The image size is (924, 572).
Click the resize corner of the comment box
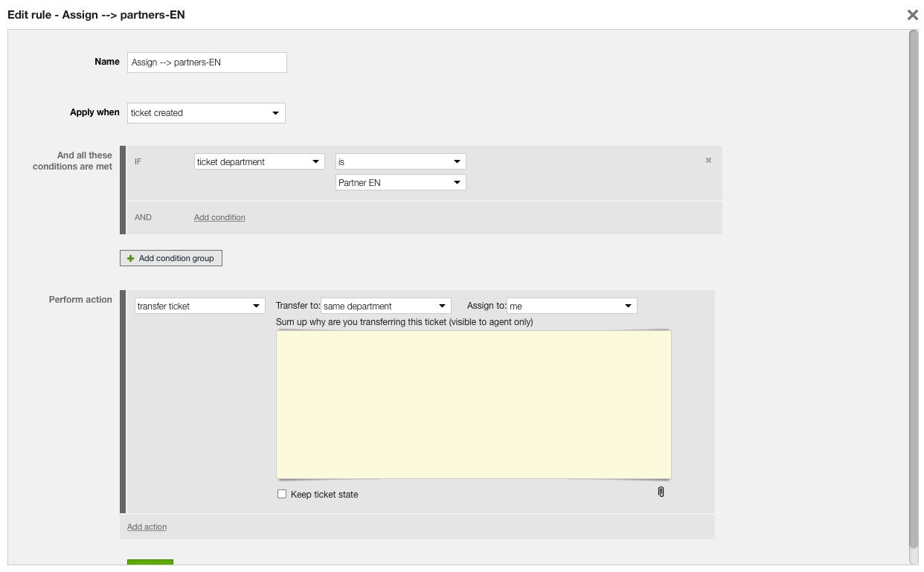pos(668,474)
